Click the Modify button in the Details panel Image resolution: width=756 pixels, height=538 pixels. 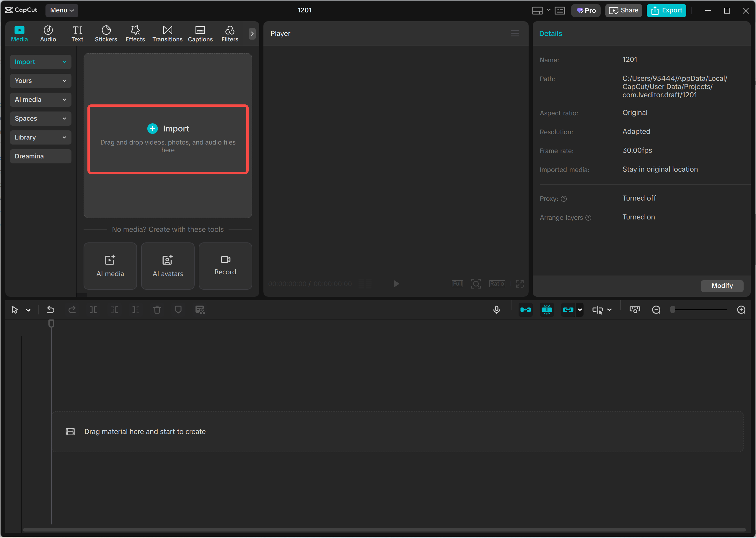[722, 286]
